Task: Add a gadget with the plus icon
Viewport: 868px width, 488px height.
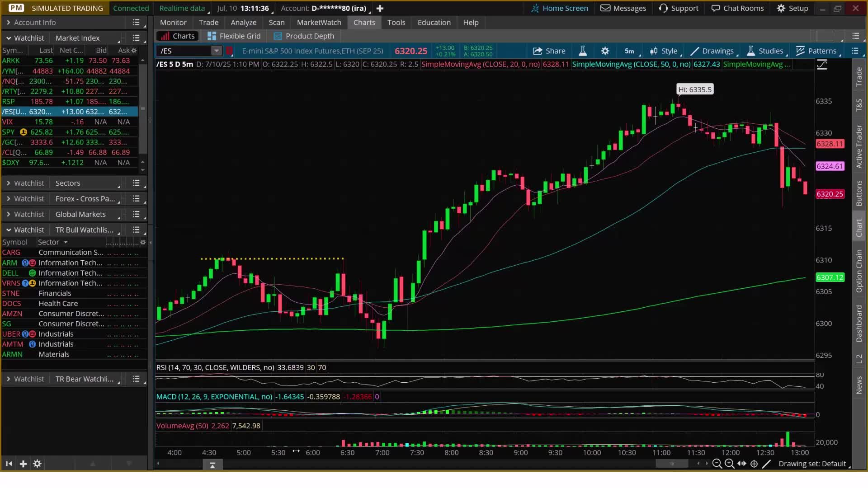Action: [x=23, y=464]
